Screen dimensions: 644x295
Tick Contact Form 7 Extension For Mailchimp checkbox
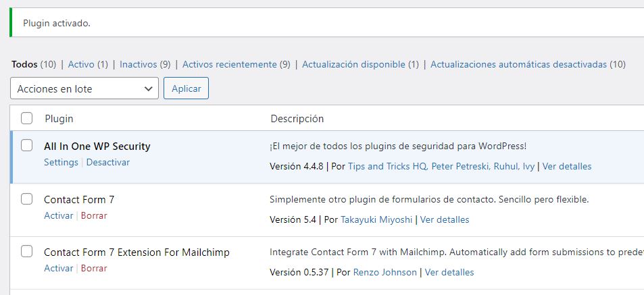click(27, 252)
